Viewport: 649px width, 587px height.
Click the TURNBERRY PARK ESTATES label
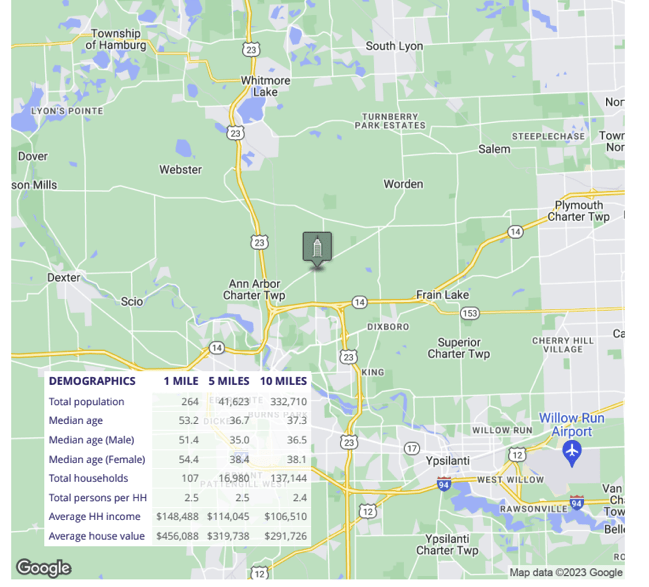[390, 121]
